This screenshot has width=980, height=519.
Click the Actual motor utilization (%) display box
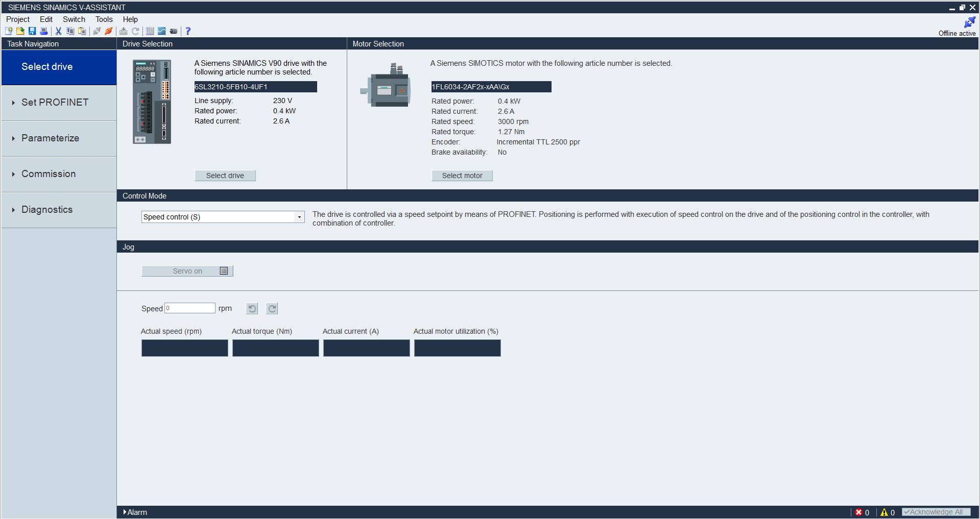[x=458, y=348]
